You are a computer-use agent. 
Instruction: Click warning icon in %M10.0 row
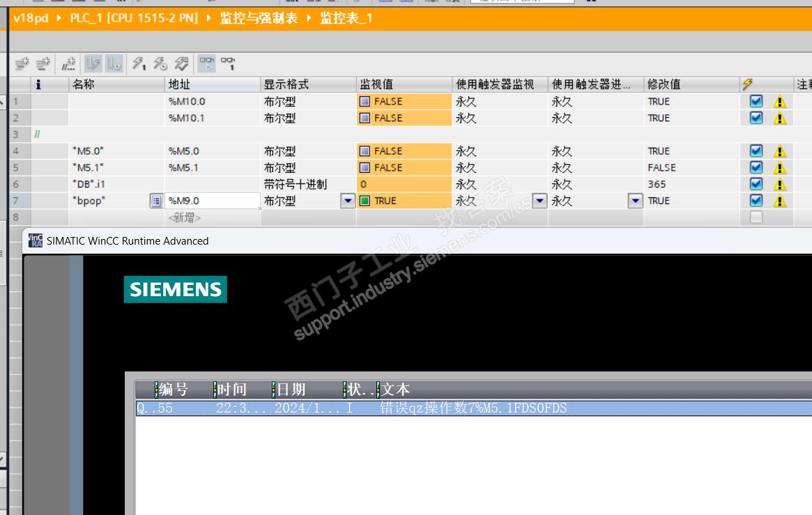(x=779, y=102)
